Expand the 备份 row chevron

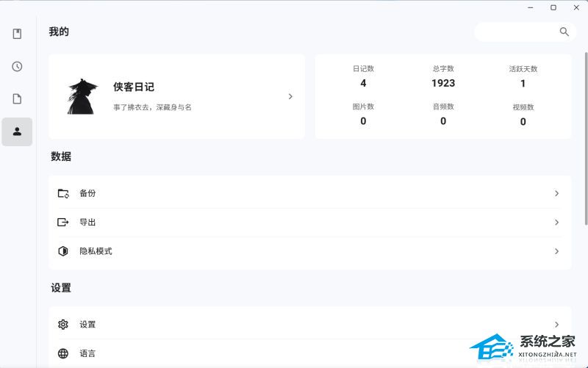(557, 193)
